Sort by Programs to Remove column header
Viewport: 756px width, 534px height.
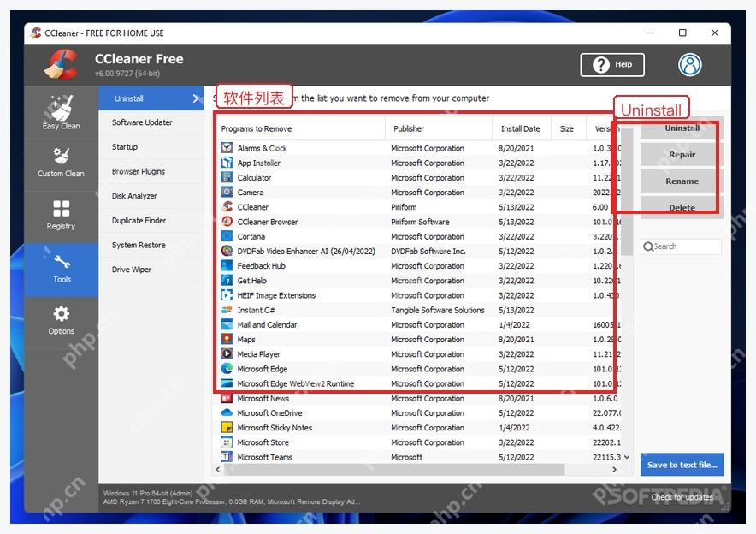[299, 129]
